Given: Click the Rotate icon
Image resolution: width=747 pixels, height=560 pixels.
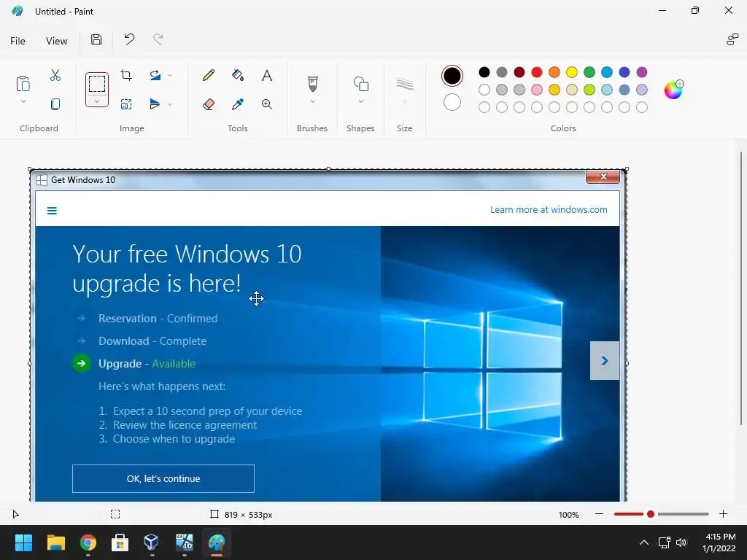Looking at the screenshot, I should (x=155, y=75).
